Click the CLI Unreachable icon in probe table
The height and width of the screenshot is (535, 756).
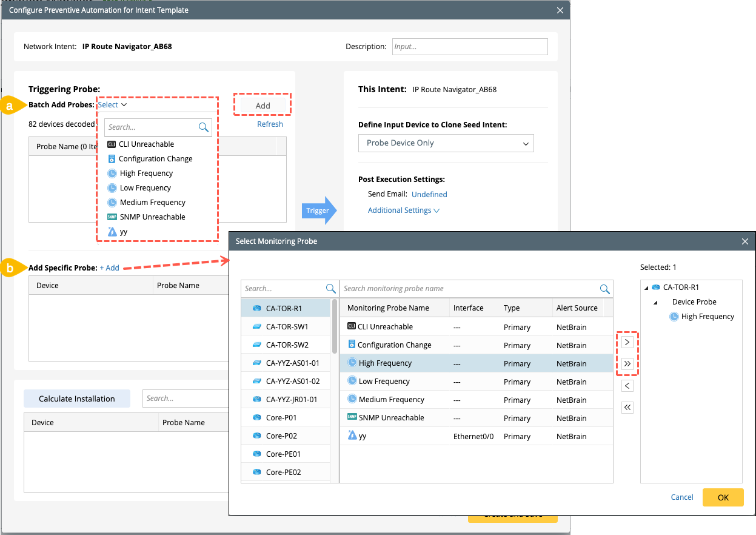(352, 326)
